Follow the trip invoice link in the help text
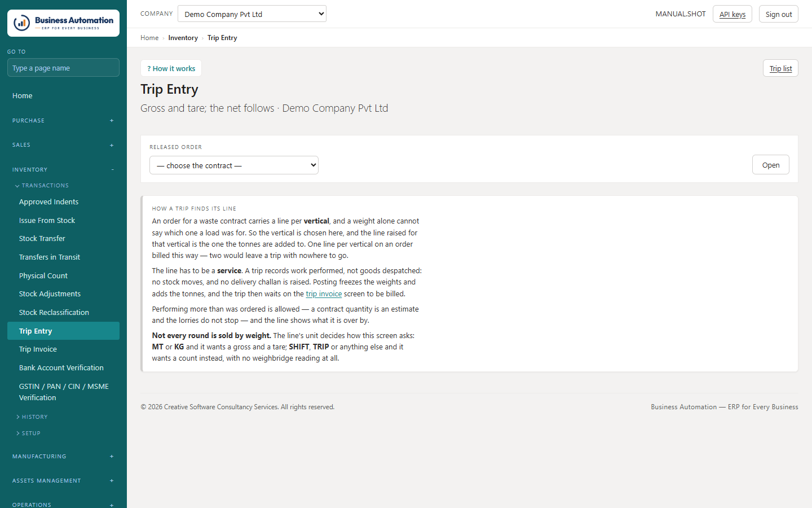 [324, 294]
